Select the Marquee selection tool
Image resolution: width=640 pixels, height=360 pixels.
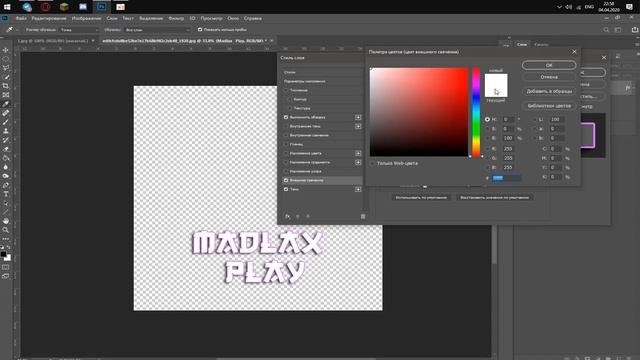[x=6, y=59]
